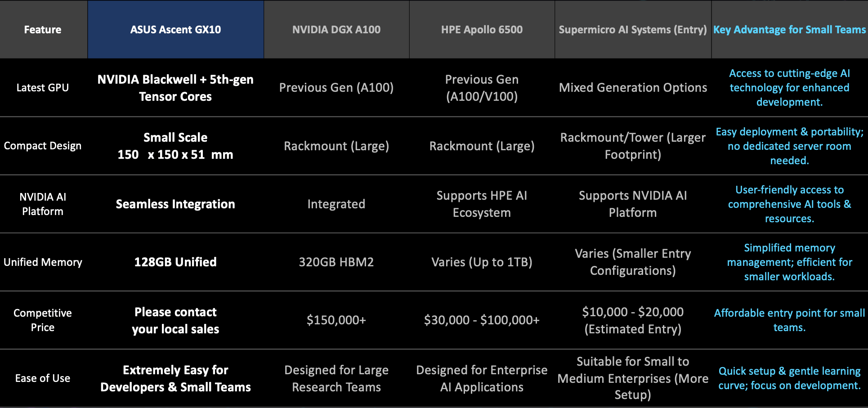Click the 320GB HBM2 memory cell

coord(336,262)
